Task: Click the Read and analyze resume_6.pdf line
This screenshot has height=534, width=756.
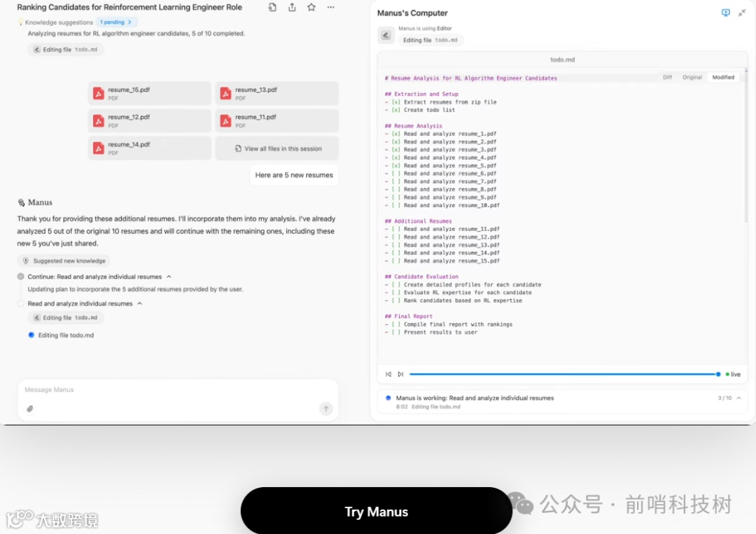Action: (440, 174)
